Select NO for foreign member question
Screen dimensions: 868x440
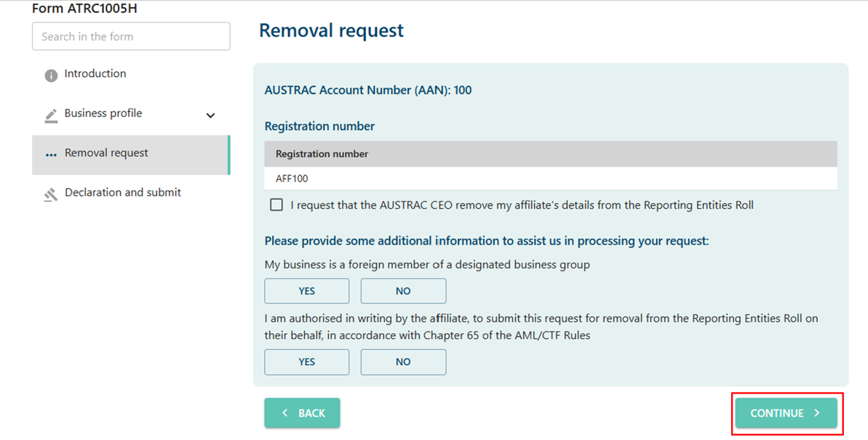403,291
